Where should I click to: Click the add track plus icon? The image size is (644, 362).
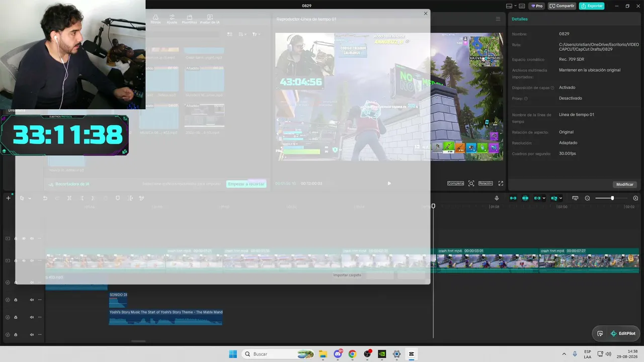click(8, 198)
